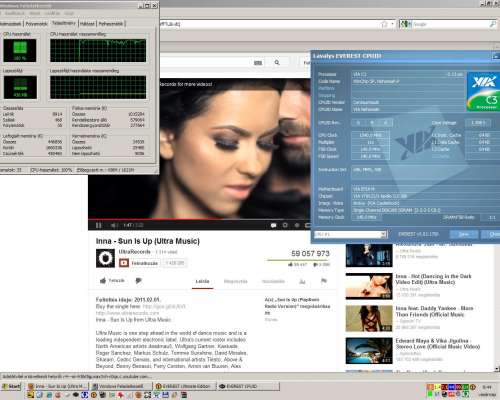Switch to the EVEREST CPUID taskbar button

[248, 386]
